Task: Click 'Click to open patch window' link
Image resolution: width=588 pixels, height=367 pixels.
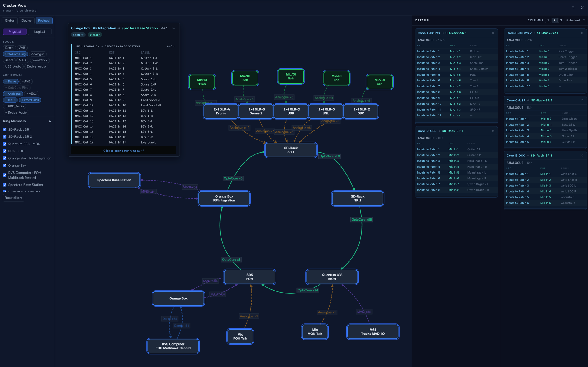Action: [123, 151]
